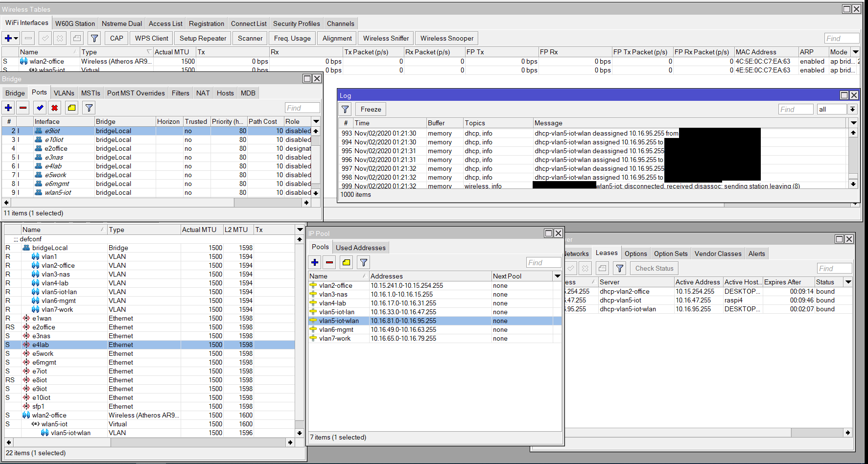Click the wlan2-office wireless icon in Wireless Tables
The image size is (868, 464).
coord(23,61)
